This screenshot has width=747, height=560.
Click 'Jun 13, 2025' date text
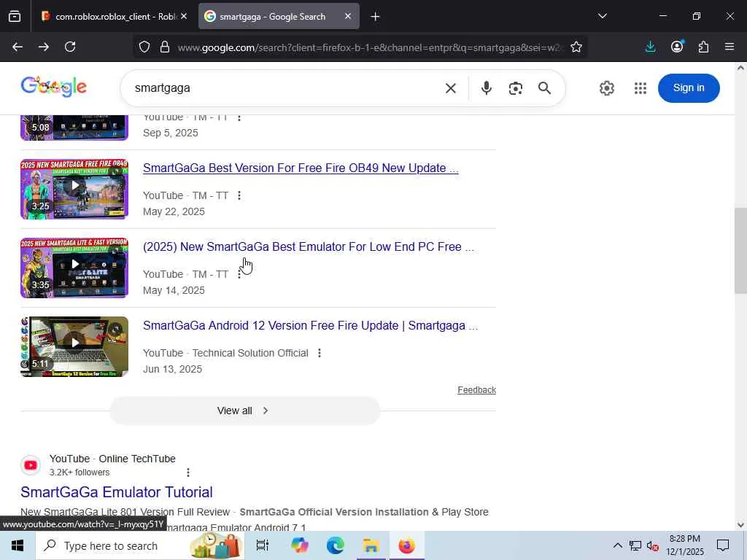172,369
